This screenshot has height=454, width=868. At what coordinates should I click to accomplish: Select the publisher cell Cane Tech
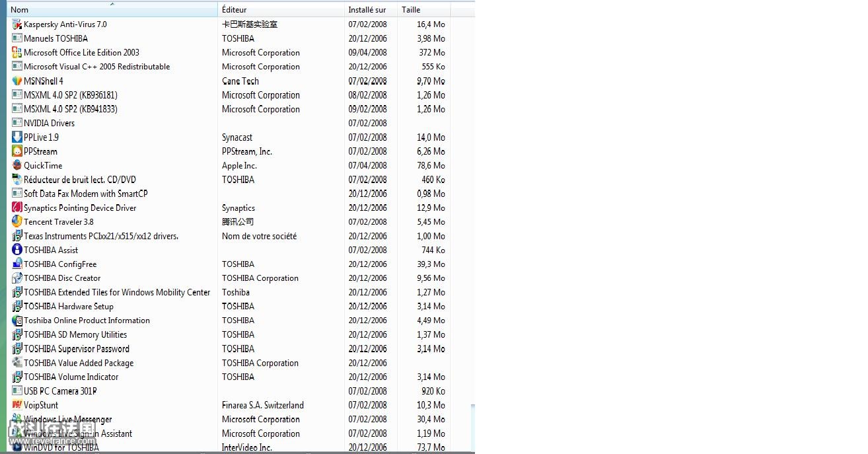(240, 81)
